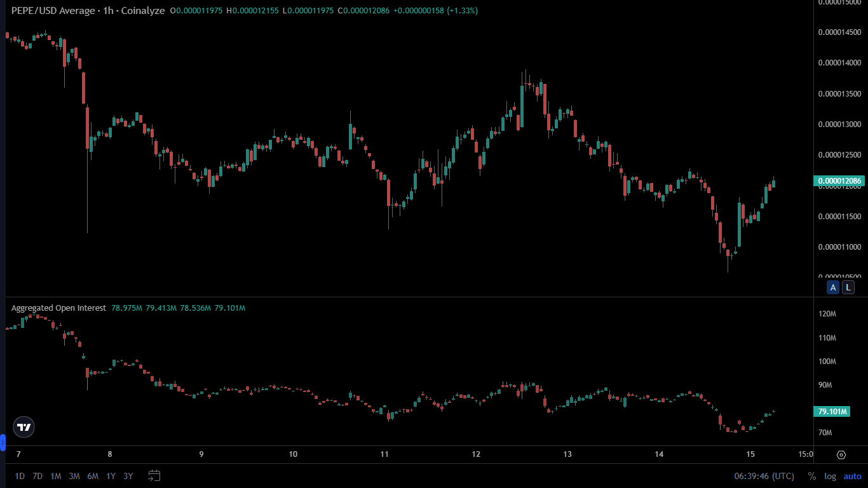Apply the 6M date range
Image resolution: width=868 pixels, height=488 pixels.
point(92,475)
